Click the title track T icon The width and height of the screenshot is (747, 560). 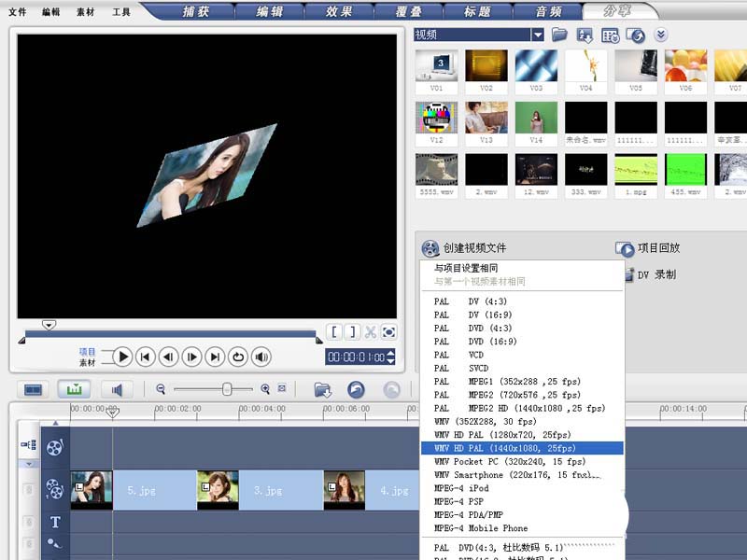pyautogui.click(x=55, y=523)
